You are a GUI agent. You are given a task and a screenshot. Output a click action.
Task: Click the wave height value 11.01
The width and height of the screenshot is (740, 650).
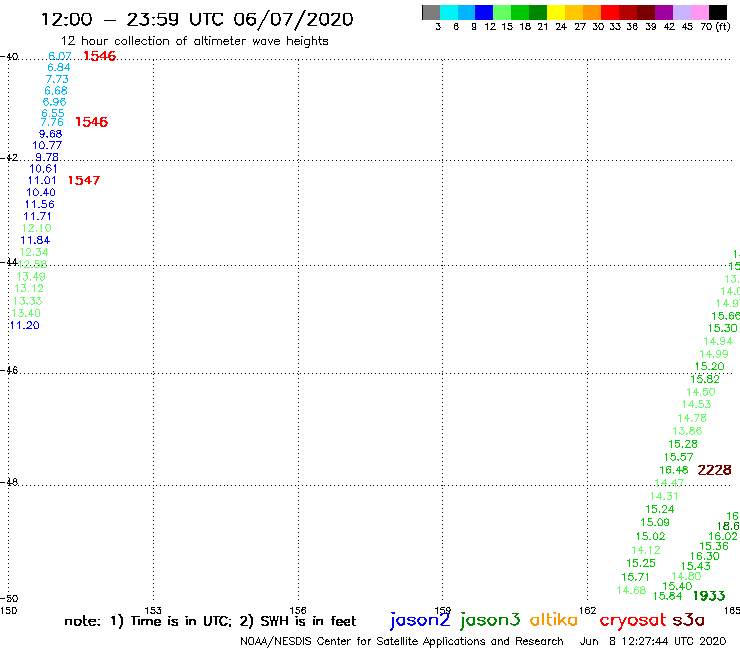click(42, 180)
